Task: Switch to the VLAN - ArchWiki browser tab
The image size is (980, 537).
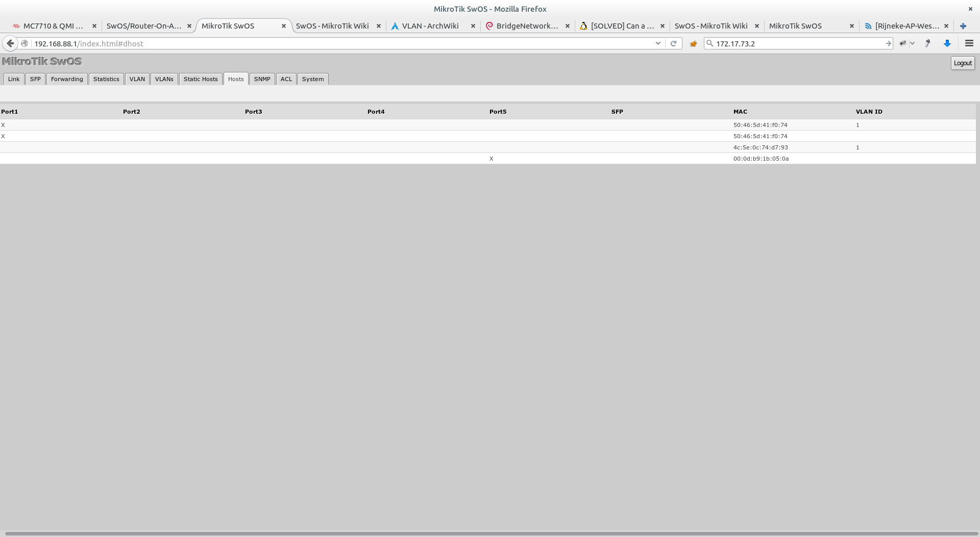Action: point(430,26)
